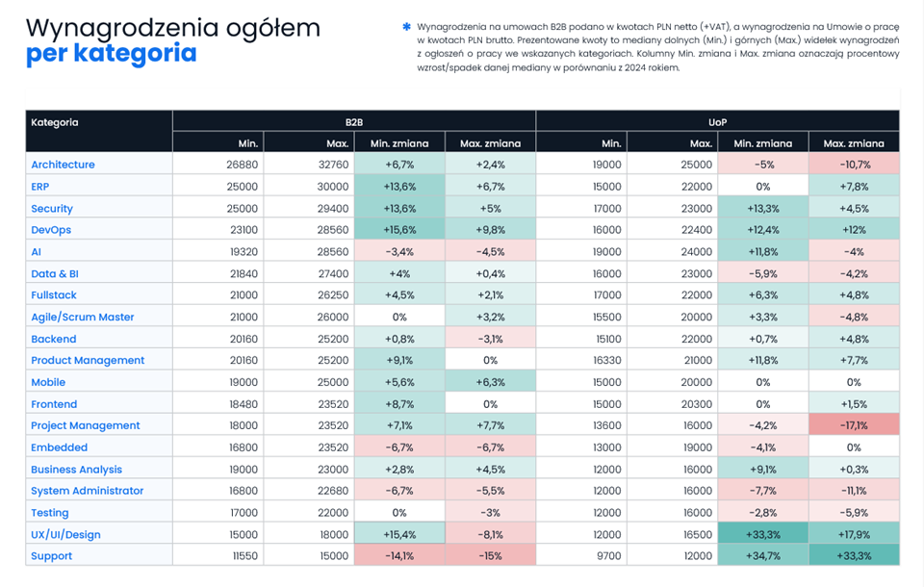Click the blue asterisk footnote marker
The width and height of the screenshot is (924, 587).
pyautogui.click(x=406, y=27)
